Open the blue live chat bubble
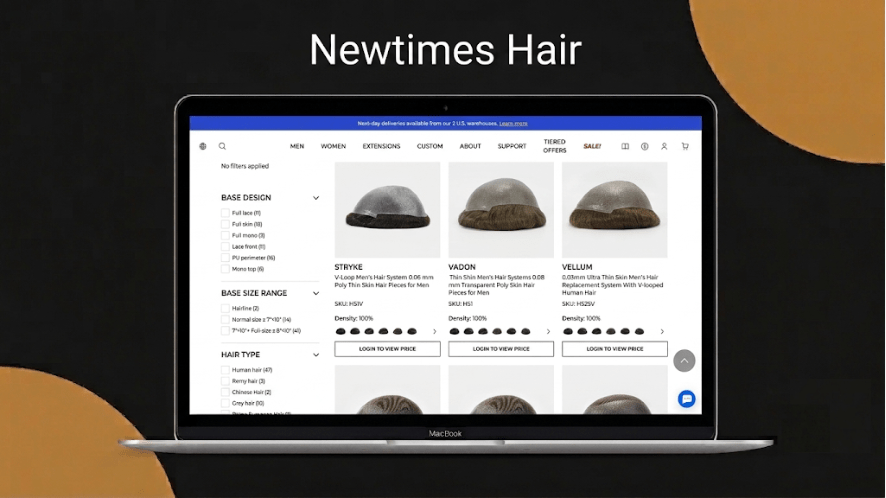886x498 pixels. [687, 399]
